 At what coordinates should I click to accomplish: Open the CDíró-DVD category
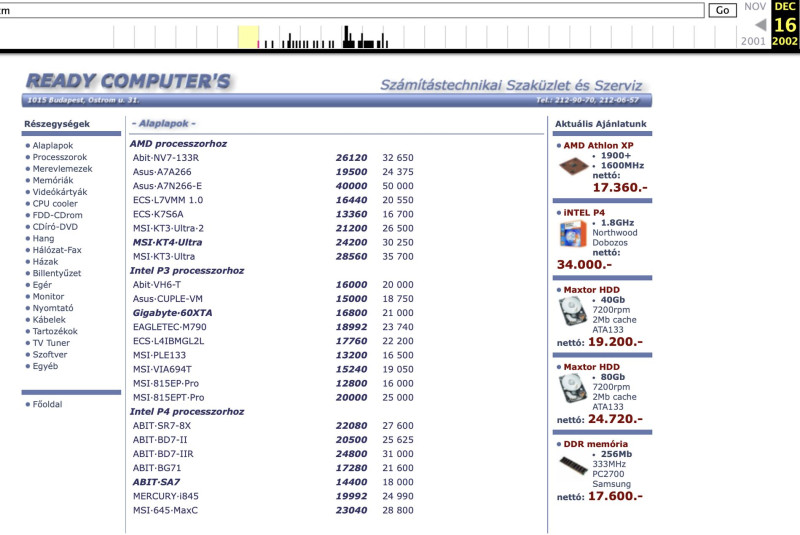(x=55, y=227)
